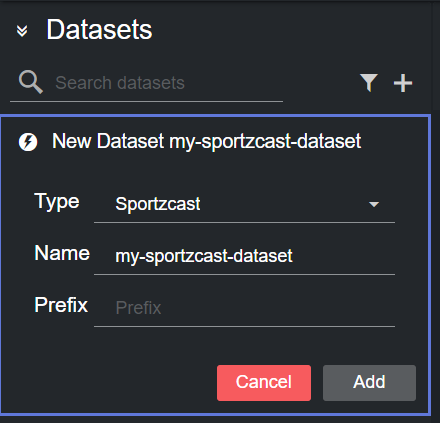Click the Datasets panel heading

[99, 30]
